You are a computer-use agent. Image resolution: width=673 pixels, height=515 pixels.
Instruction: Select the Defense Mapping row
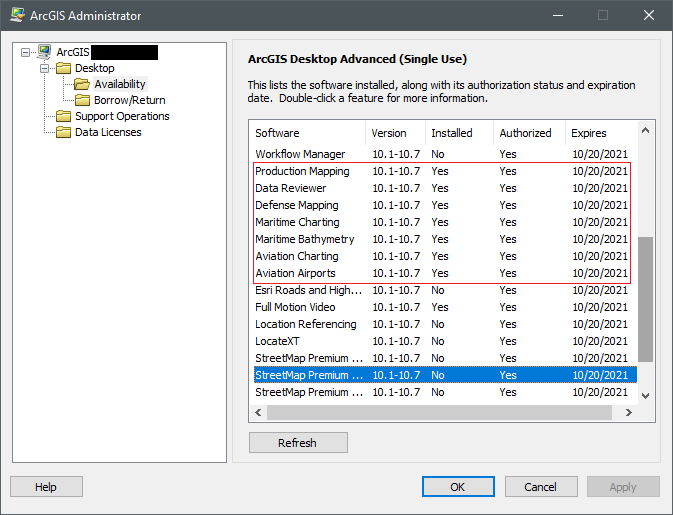point(443,205)
